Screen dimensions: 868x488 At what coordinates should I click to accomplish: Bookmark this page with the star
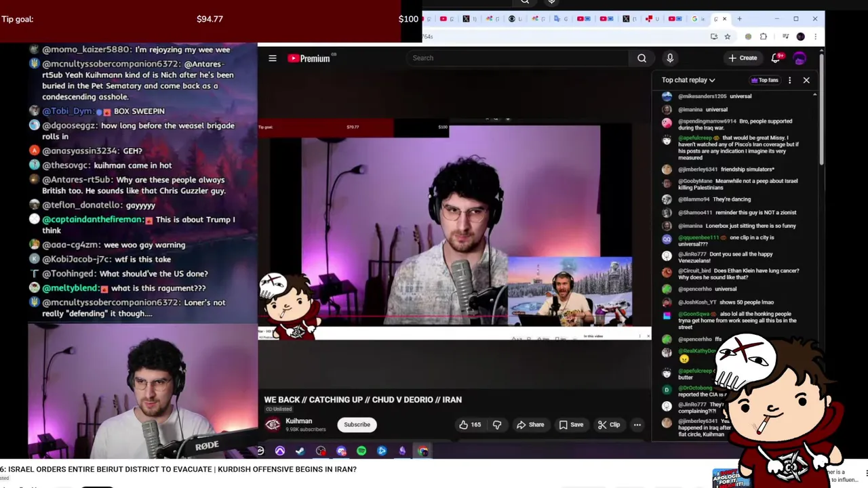click(727, 37)
